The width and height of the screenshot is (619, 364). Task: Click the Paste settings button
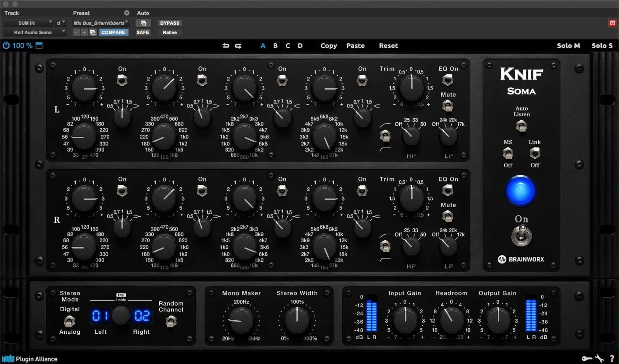tap(355, 45)
